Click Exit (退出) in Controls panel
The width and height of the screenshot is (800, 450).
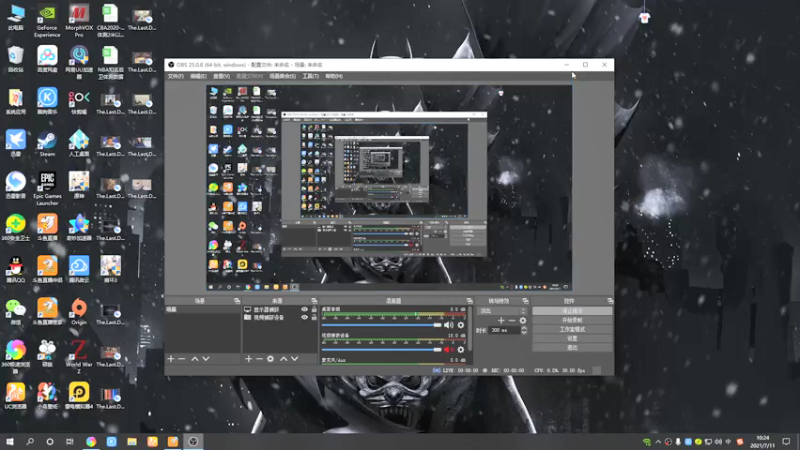point(572,347)
